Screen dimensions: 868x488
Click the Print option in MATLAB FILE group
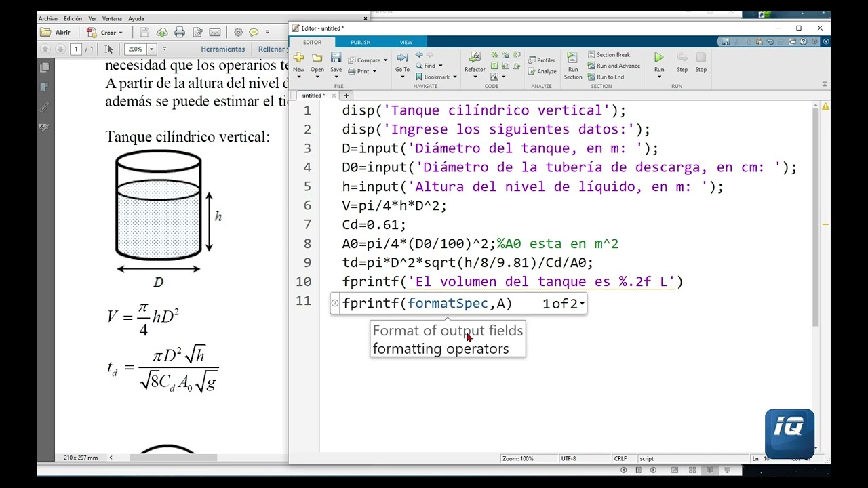[363, 71]
